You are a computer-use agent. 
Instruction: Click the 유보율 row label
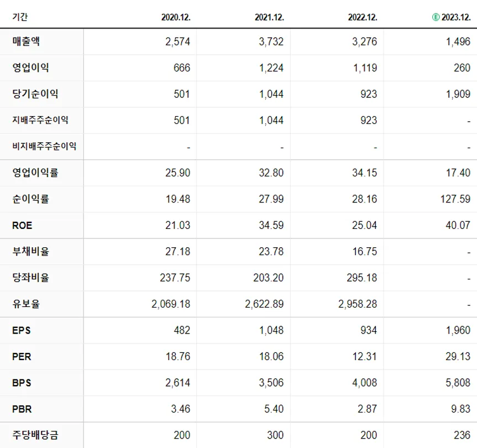26,304
